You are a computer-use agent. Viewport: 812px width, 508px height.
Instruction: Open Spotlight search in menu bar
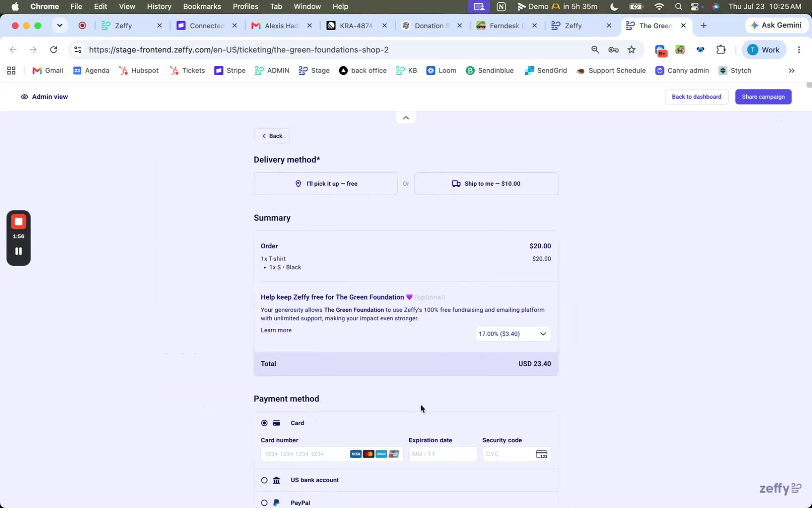click(679, 7)
